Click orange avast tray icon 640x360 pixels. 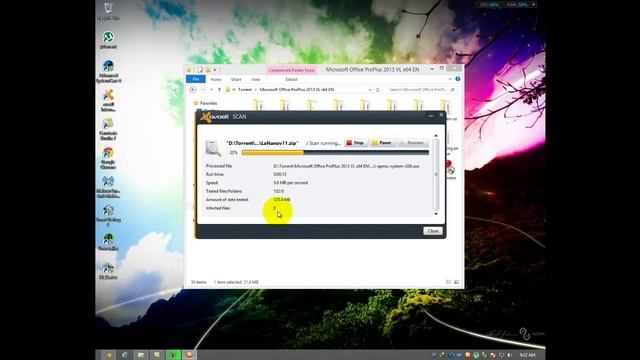(468, 355)
